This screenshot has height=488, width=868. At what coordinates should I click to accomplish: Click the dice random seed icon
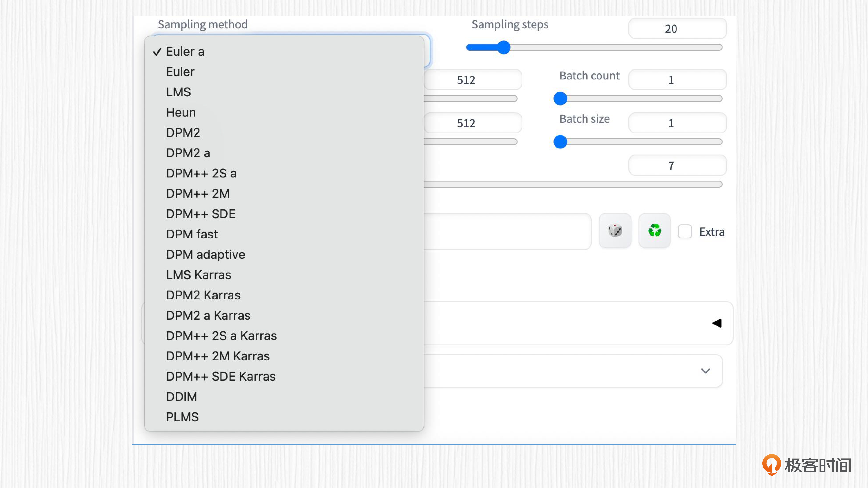pyautogui.click(x=615, y=231)
